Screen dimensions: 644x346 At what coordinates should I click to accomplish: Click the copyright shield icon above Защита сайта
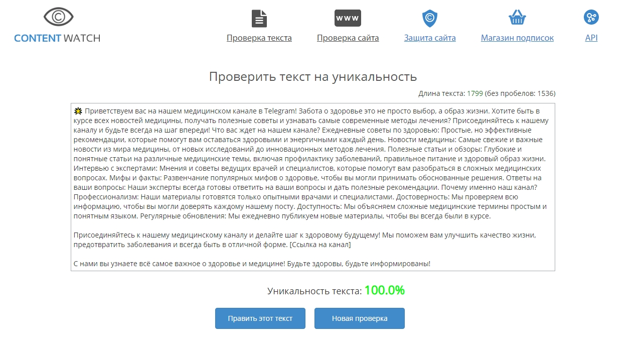[x=430, y=19]
